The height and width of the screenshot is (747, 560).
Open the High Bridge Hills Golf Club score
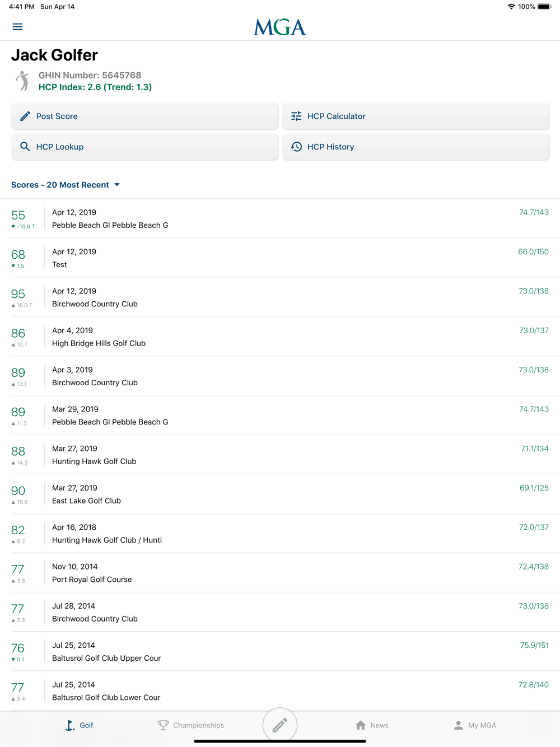tap(280, 337)
